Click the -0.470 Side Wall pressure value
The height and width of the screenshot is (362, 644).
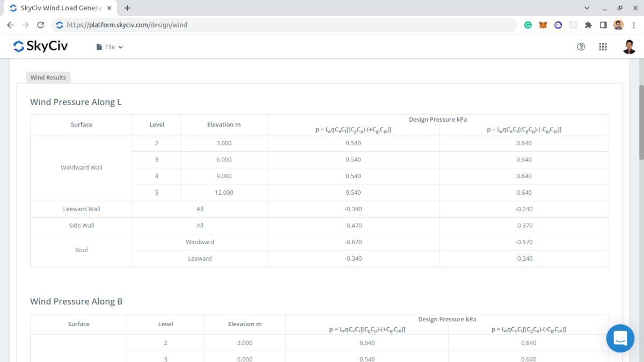pos(353,226)
